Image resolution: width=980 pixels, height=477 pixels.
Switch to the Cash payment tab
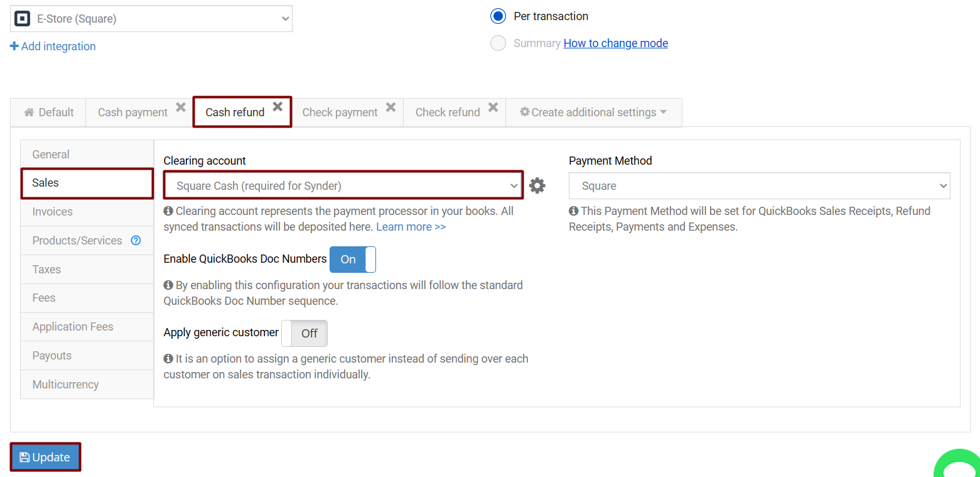(x=132, y=112)
